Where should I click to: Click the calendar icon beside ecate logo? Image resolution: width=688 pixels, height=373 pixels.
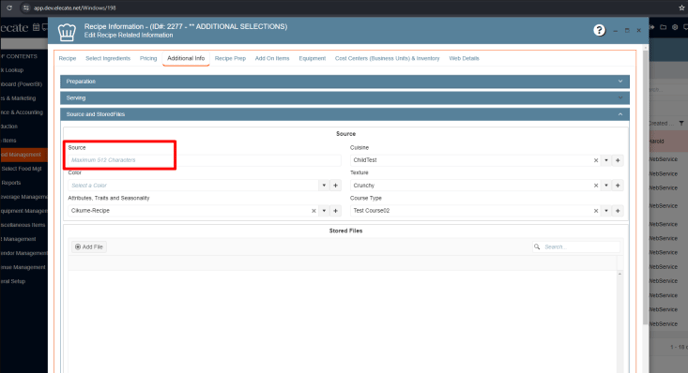tap(36, 28)
